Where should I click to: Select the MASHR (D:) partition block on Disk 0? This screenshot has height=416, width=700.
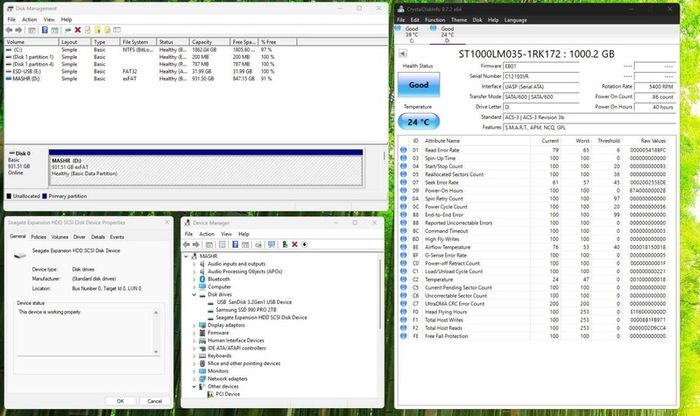[206, 167]
